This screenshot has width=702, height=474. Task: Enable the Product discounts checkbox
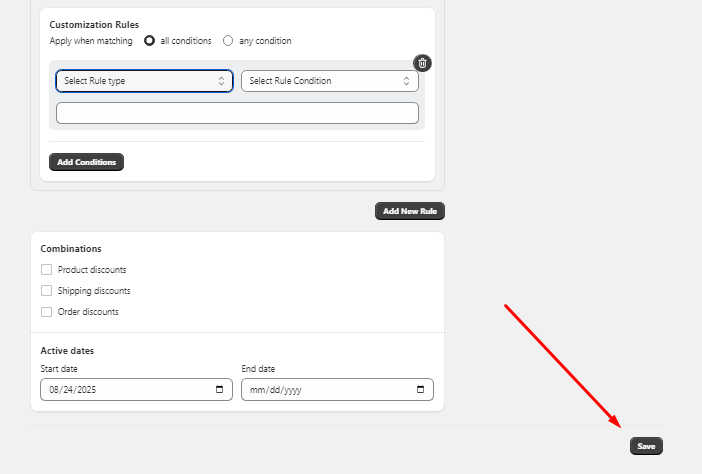47,269
